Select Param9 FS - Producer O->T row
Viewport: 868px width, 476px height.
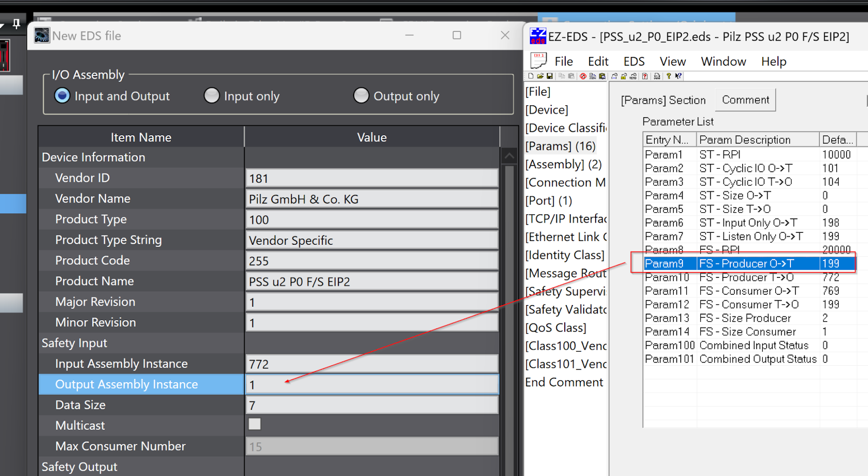[749, 263]
